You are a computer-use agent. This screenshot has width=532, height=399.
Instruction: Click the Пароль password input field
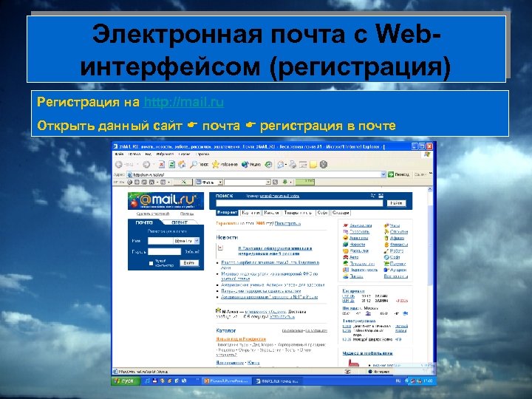[165, 251]
